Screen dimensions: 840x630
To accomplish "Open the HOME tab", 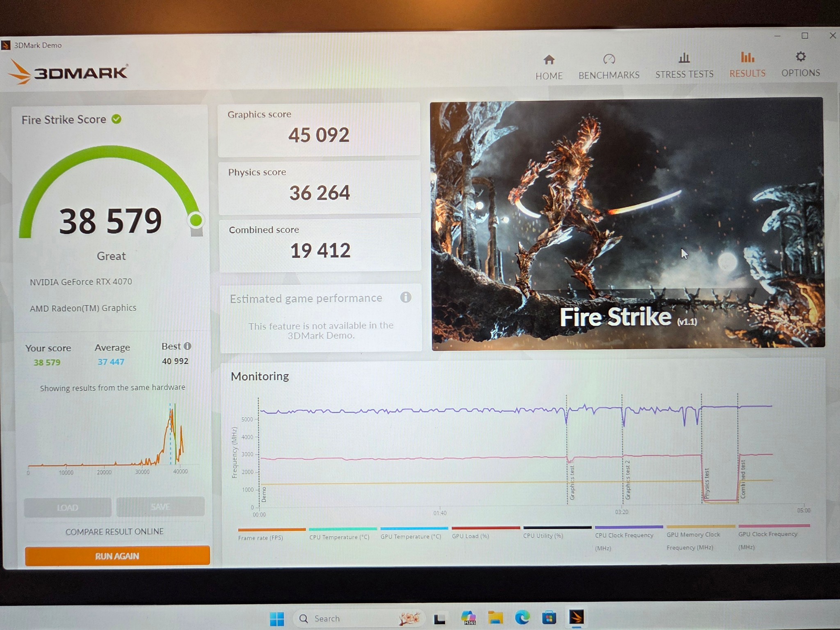I will pos(549,68).
